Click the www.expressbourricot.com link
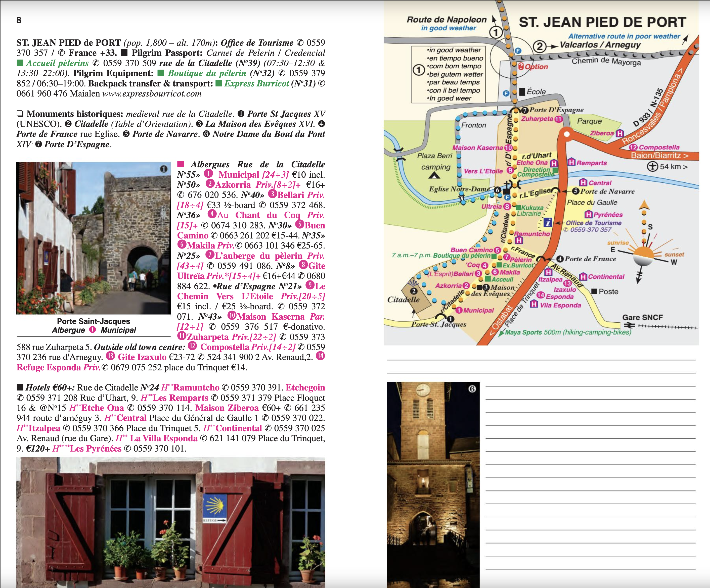This screenshot has height=588, width=710. click(x=152, y=94)
